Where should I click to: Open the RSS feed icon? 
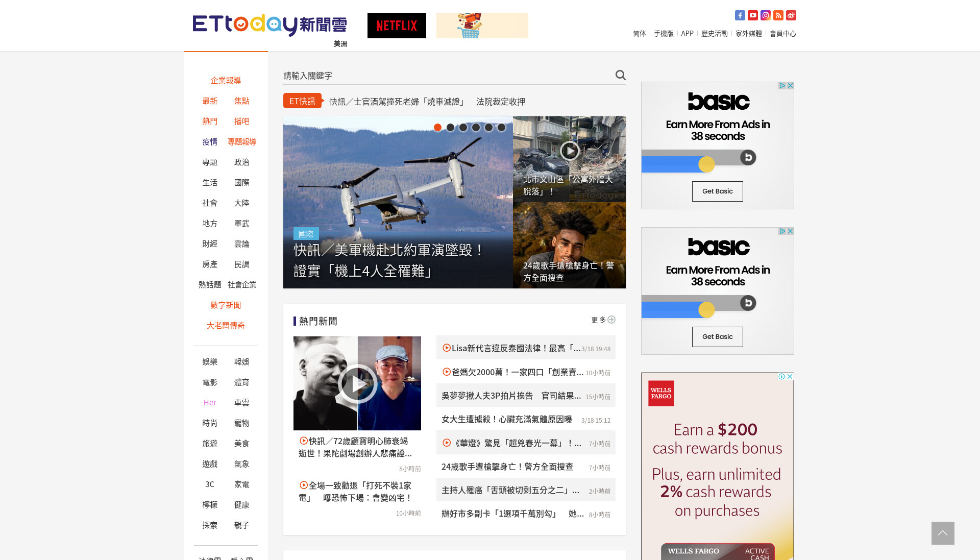pos(778,15)
